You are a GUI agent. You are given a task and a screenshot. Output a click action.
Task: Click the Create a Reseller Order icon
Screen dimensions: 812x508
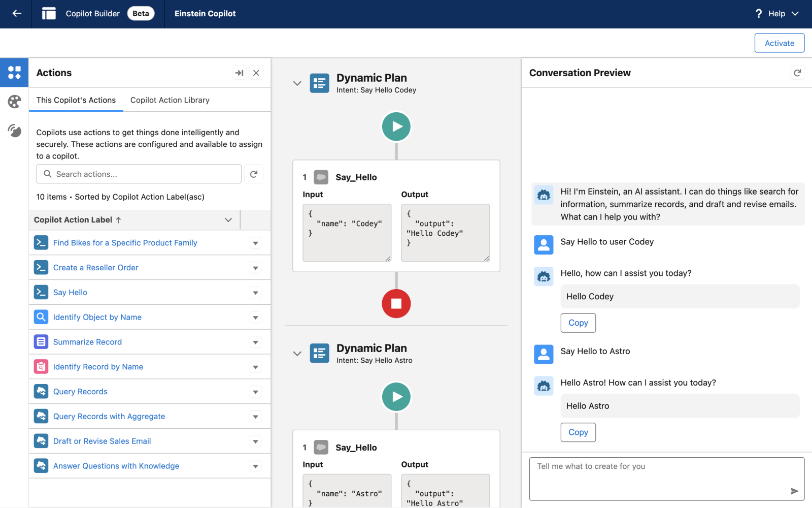pyautogui.click(x=41, y=267)
